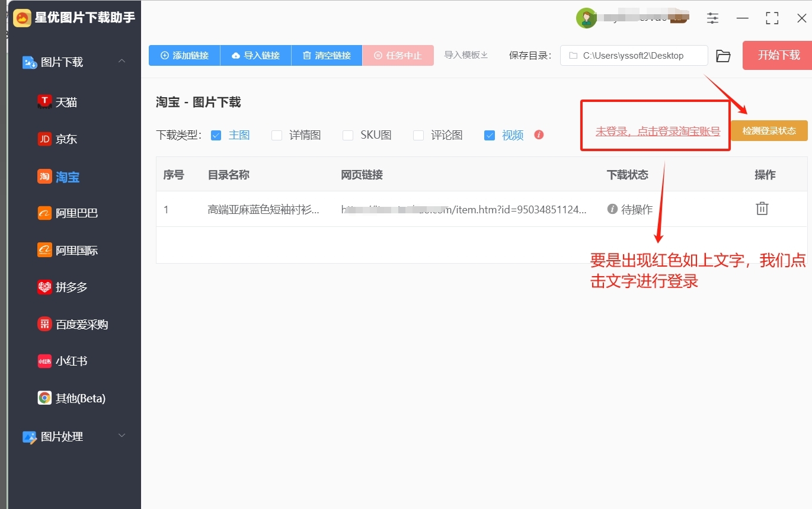Viewport: 812px width, 509px height.
Task: Minimize the application window
Action: click(x=742, y=18)
